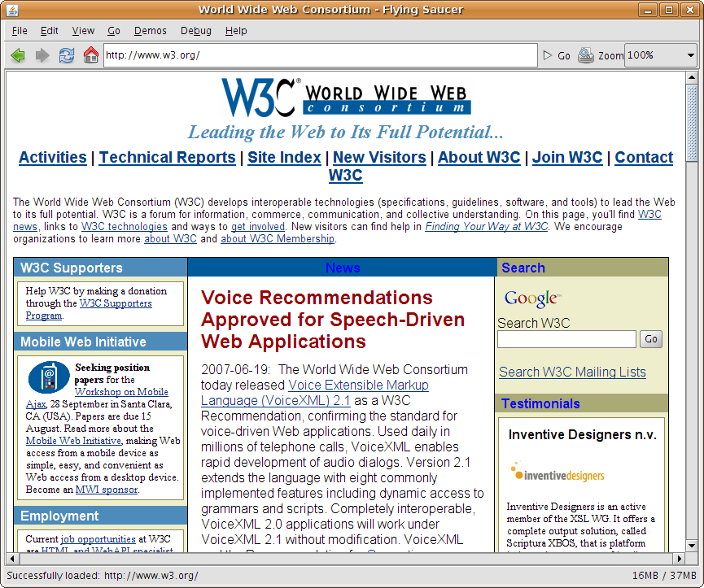704x588 pixels.
Task: Open the Edit menu
Action: point(49,31)
